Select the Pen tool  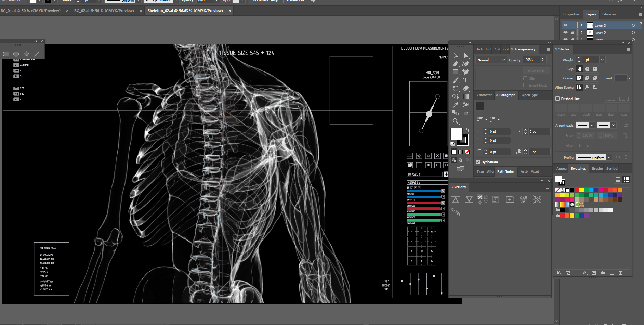[456, 64]
